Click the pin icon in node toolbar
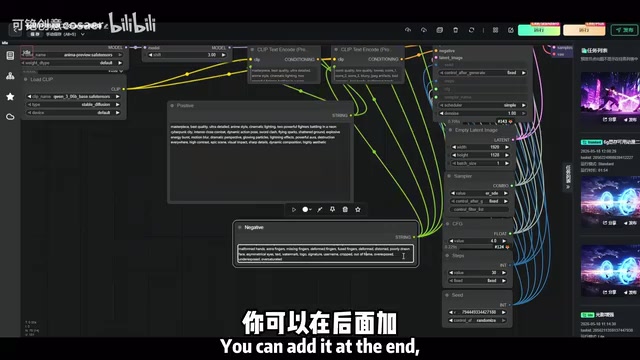This screenshot has width=640, height=360. point(332,210)
